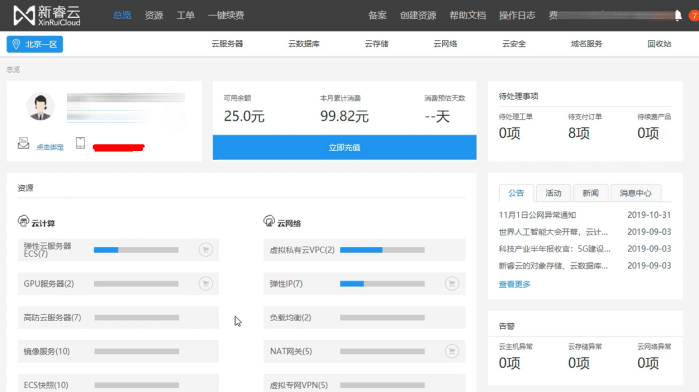Open 帮助文档 in the header
Viewport: 699px width, 392px height.
point(468,15)
